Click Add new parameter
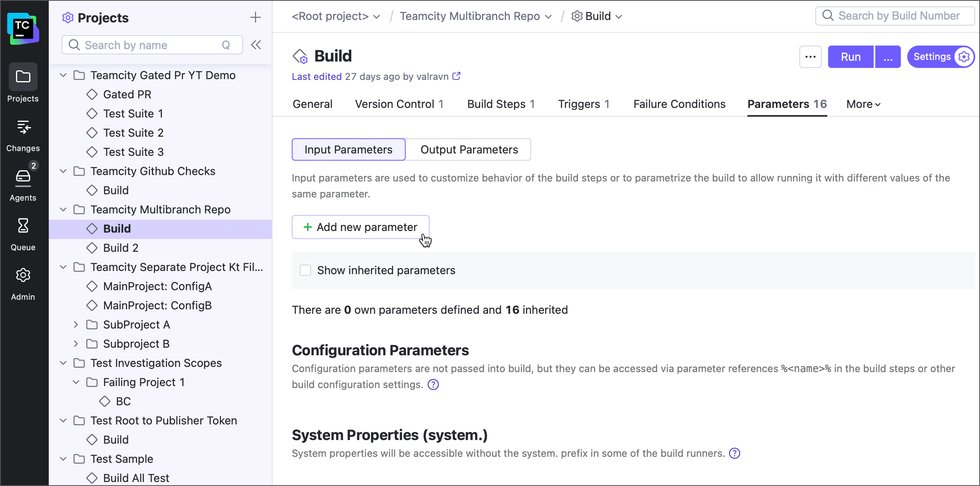This screenshot has height=486, width=980. pos(360,227)
